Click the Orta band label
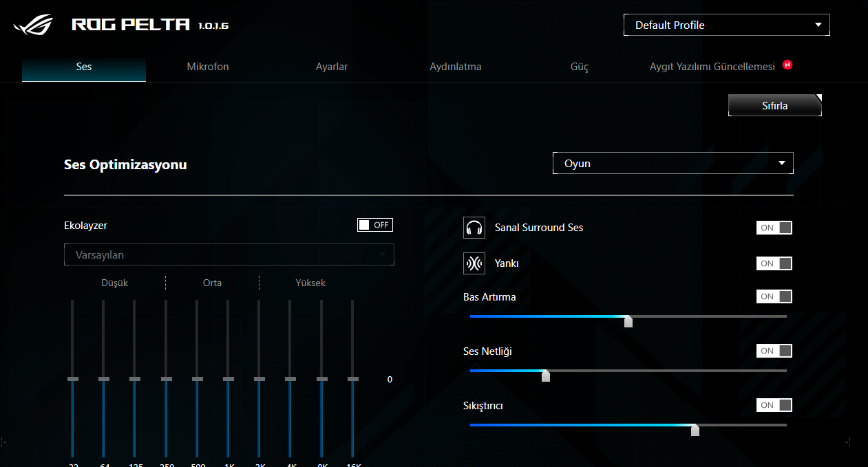Viewport: 868px width, 467px height. (x=212, y=283)
